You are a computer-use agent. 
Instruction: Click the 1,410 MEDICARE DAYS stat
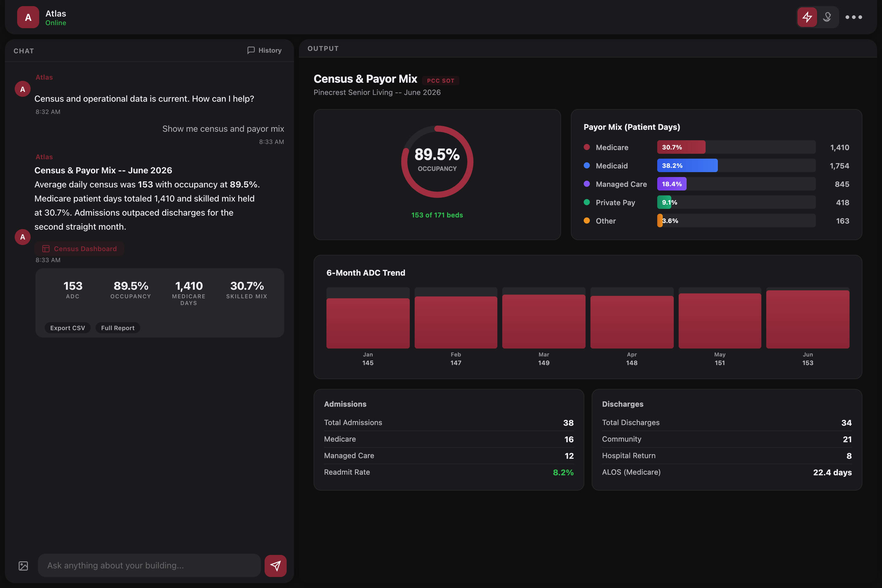tap(189, 293)
